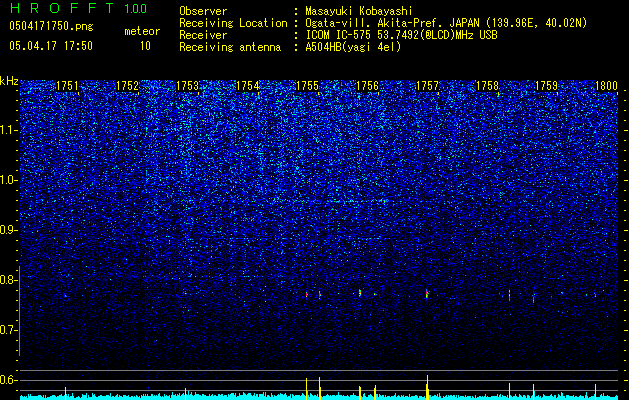Select the observer name Masayuki Kobayashi
This screenshot has height=400, width=629.
tap(359, 11)
